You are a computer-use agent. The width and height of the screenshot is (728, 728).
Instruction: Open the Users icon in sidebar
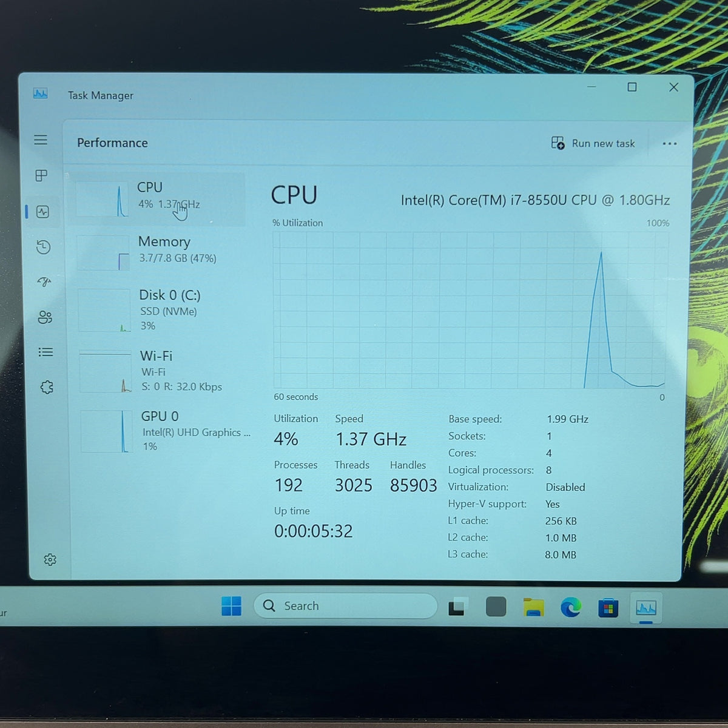coord(45,317)
